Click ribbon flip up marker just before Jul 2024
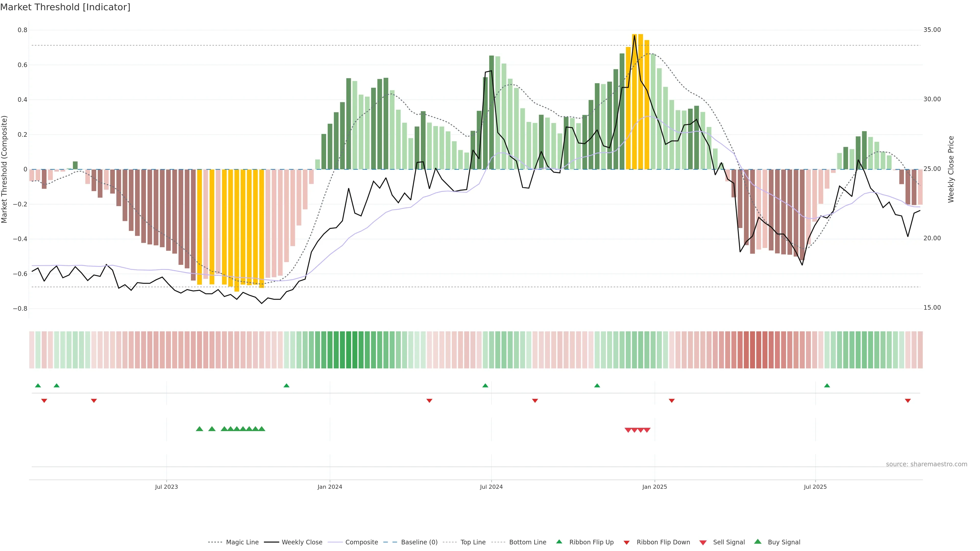980x551 pixels. pos(485,386)
